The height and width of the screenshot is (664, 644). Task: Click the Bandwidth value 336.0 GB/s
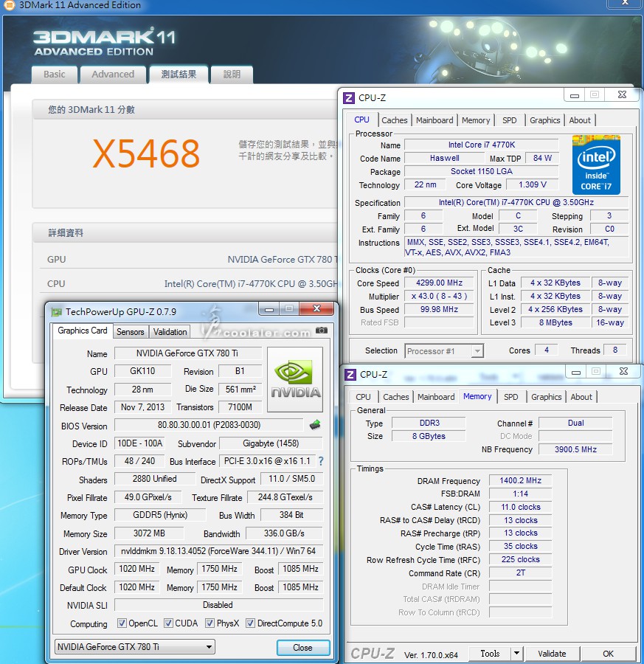tap(284, 533)
